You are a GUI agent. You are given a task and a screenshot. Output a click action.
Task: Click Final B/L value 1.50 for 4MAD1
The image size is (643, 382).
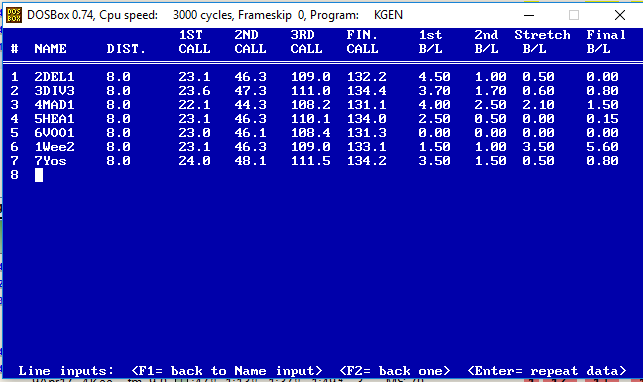[602, 105]
